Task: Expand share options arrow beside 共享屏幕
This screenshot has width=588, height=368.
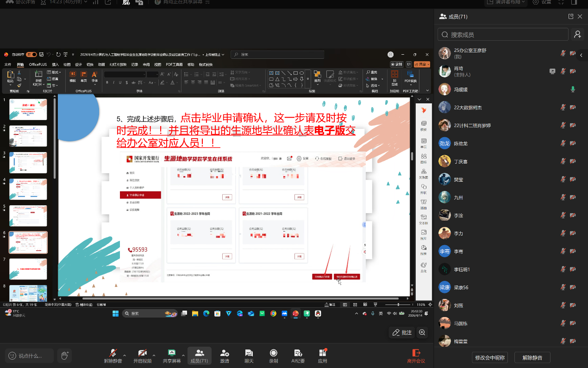Action: tap(183, 355)
